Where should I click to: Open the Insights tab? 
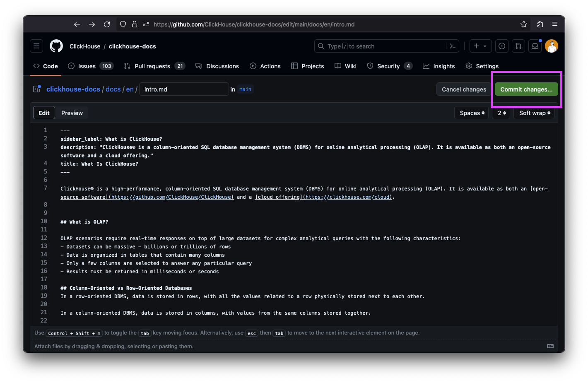pyautogui.click(x=439, y=66)
